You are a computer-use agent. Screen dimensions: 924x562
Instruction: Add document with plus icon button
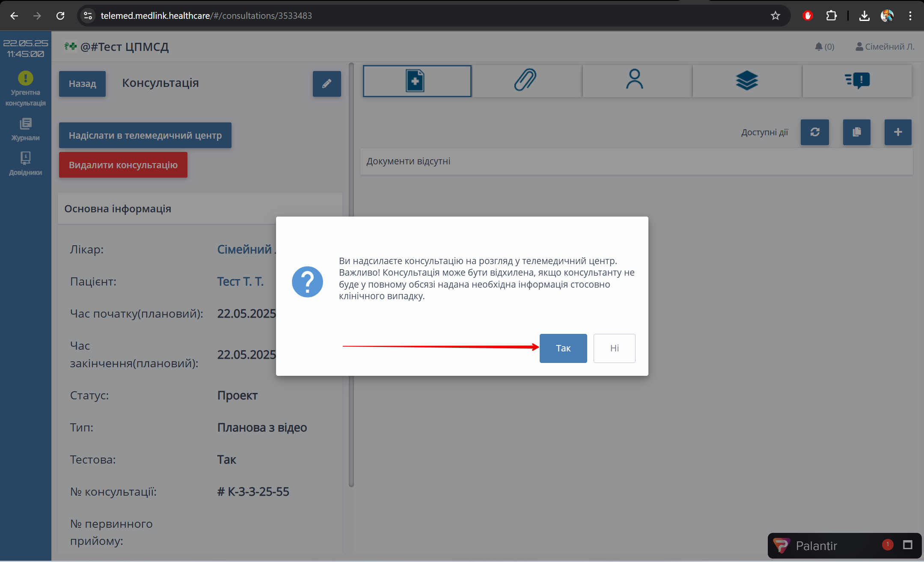click(x=898, y=132)
